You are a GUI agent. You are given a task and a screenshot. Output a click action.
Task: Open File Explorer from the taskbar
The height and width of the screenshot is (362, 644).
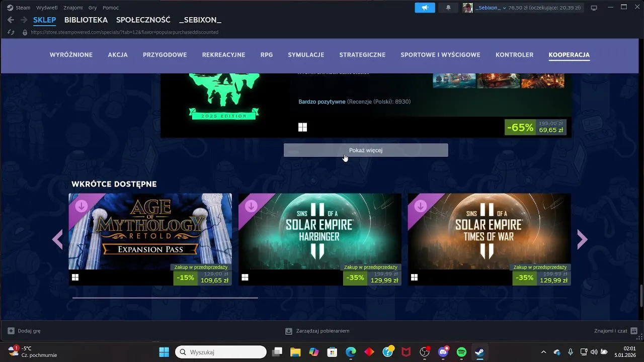[295, 352]
